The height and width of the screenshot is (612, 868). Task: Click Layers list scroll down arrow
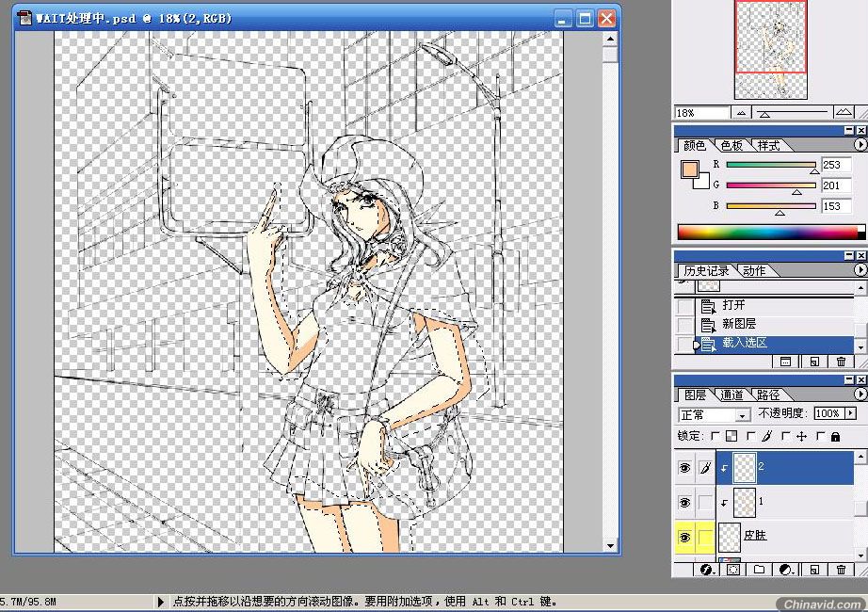pyautogui.click(x=860, y=556)
